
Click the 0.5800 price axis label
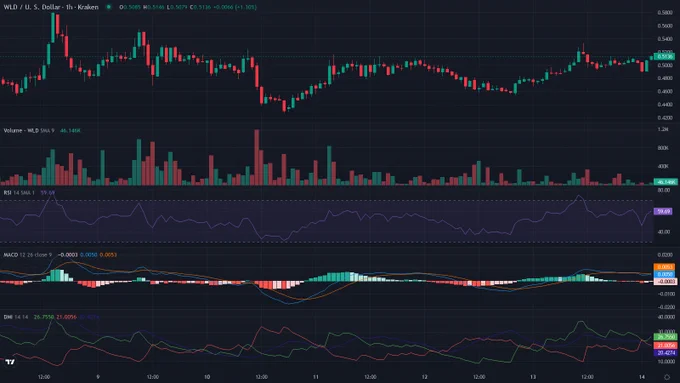[665, 13]
